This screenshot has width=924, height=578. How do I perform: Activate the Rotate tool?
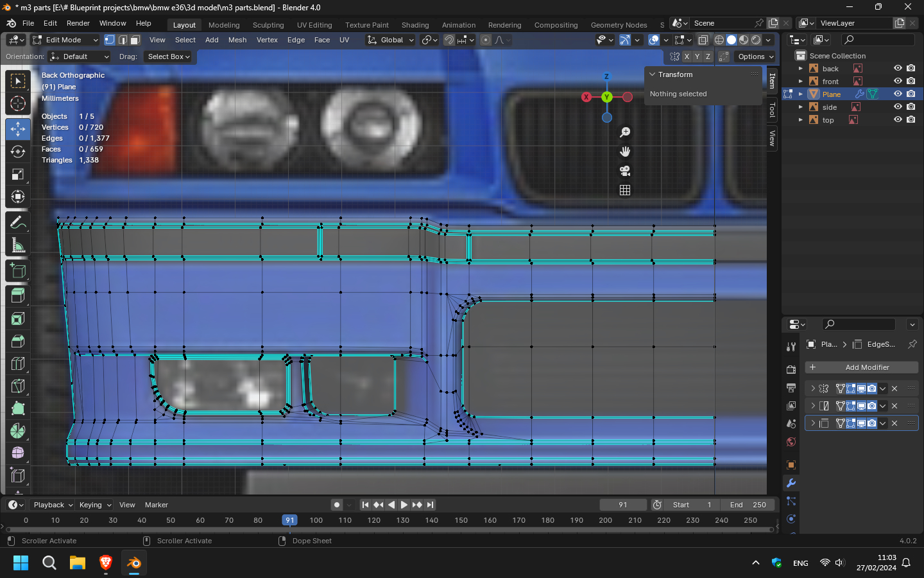coord(18,152)
